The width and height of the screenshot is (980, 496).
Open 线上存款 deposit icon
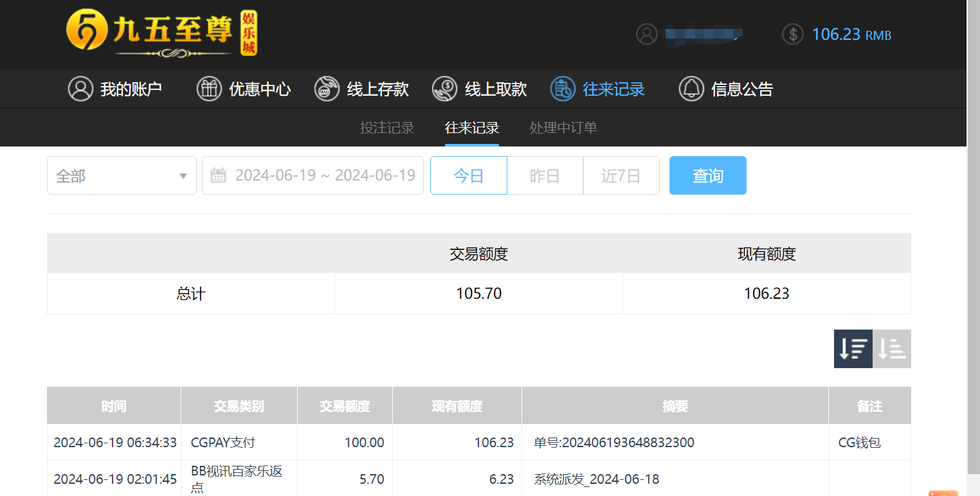(327, 89)
